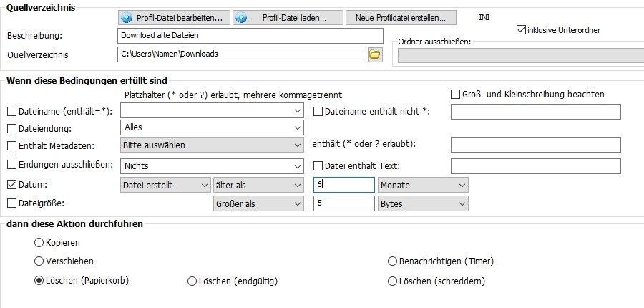This screenshot has height=308, width=644.
Task: Open the 'Bytes' size unit dropdown
Action: coord(424,203)
